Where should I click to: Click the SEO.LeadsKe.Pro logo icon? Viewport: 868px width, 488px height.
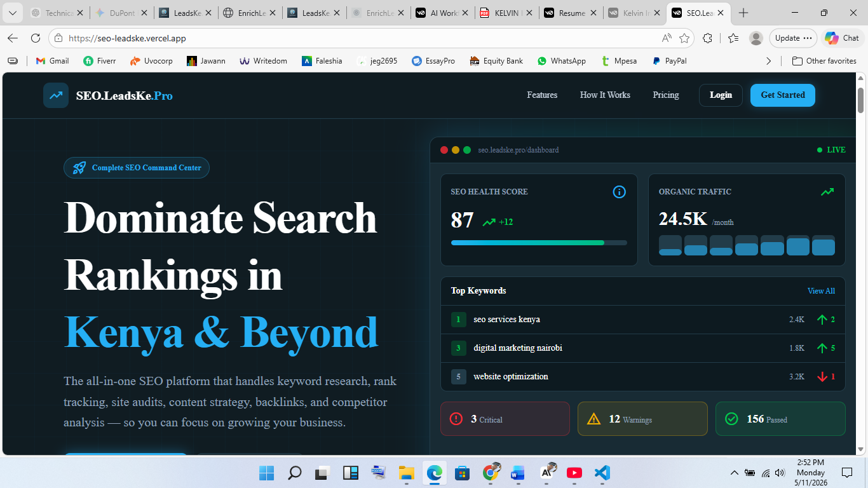coord(56,95)
